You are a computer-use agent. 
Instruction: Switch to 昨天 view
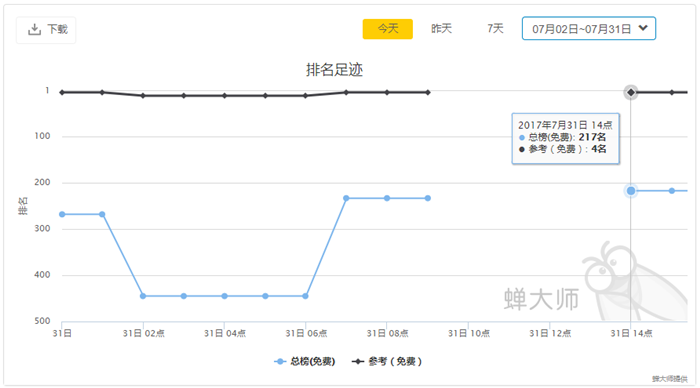441,29
